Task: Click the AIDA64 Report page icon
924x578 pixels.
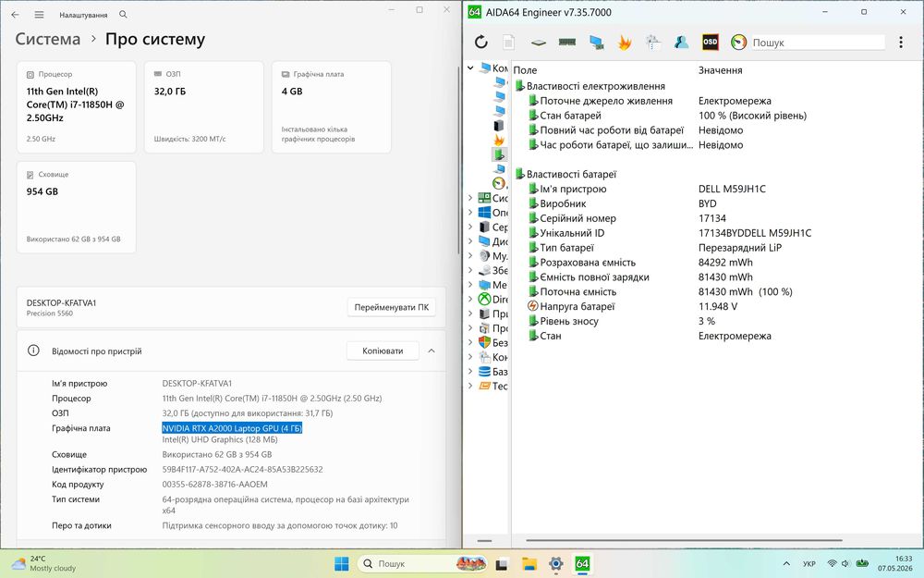Action: (508, 42)
